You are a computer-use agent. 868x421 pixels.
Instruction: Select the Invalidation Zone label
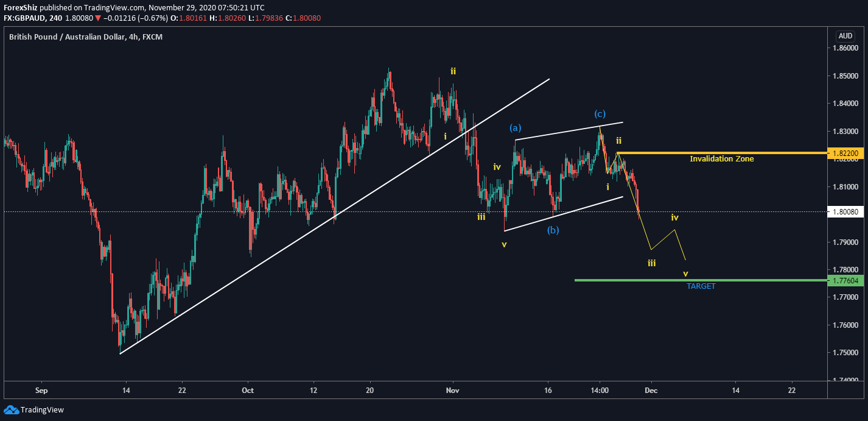tap(721, 159)
